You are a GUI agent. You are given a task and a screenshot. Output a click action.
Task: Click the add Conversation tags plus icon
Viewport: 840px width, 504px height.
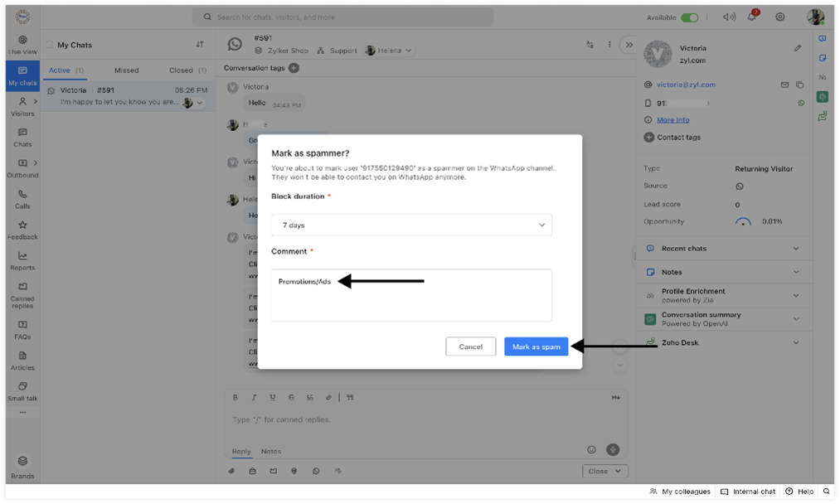[x=294, y=68]
